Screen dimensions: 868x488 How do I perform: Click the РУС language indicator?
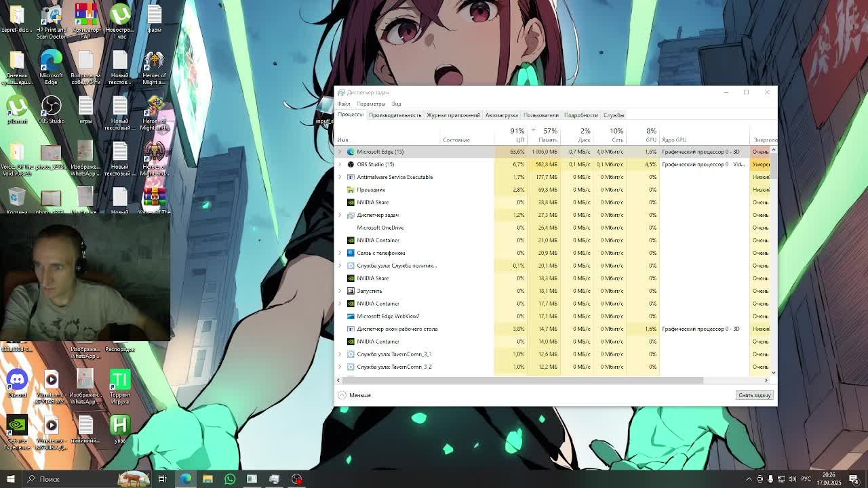806,479
